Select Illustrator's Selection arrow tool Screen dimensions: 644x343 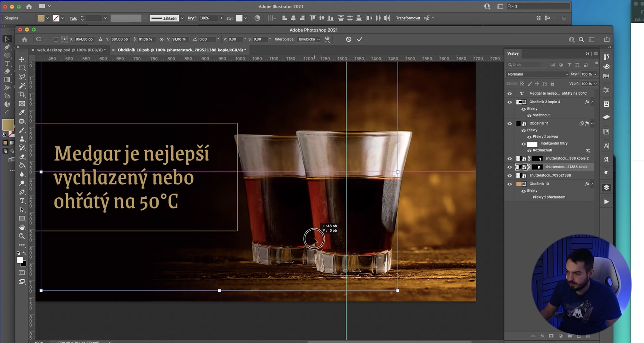pyautogui.click(x=7, y=39)
